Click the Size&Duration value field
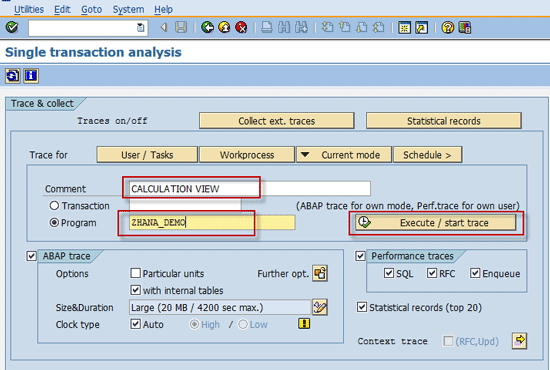 click(220, 308)
